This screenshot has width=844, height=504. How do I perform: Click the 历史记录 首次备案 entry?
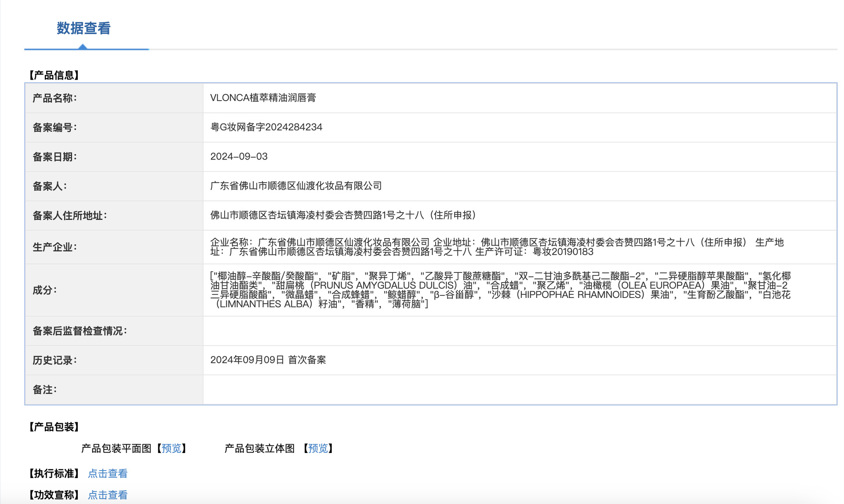268,360
